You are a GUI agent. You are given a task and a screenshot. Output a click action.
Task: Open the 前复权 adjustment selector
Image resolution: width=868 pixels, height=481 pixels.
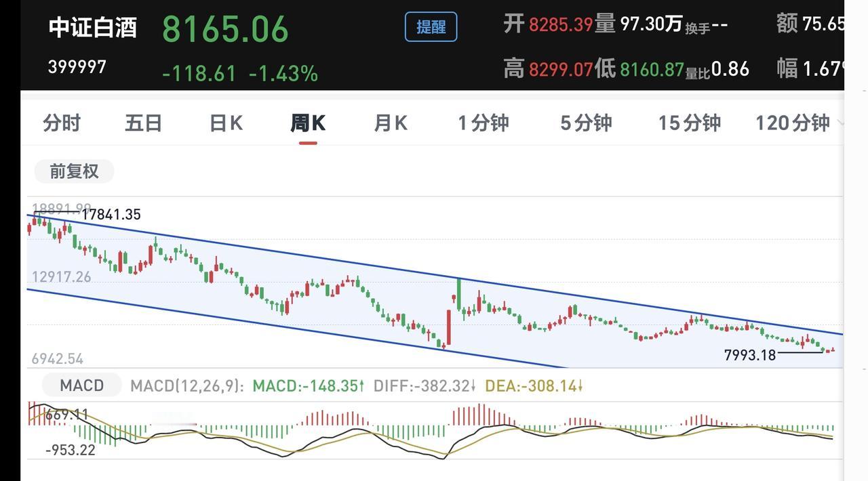(74, 171)
